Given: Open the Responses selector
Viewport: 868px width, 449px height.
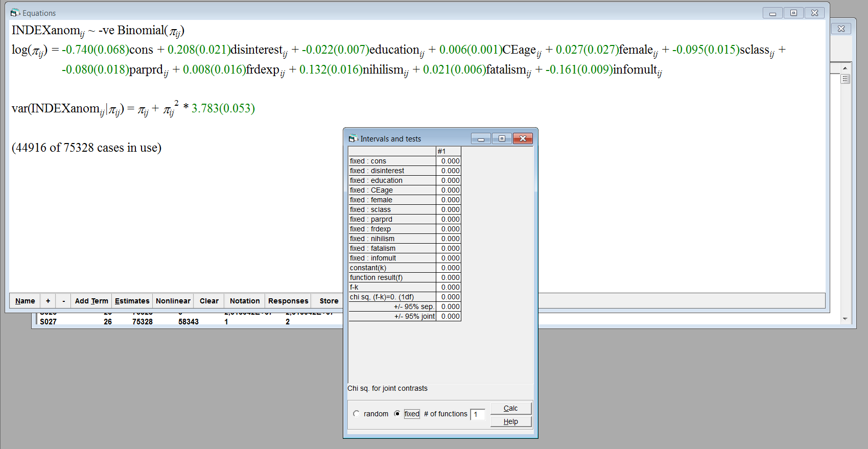Looking at the screenshot, I should 288,301.
